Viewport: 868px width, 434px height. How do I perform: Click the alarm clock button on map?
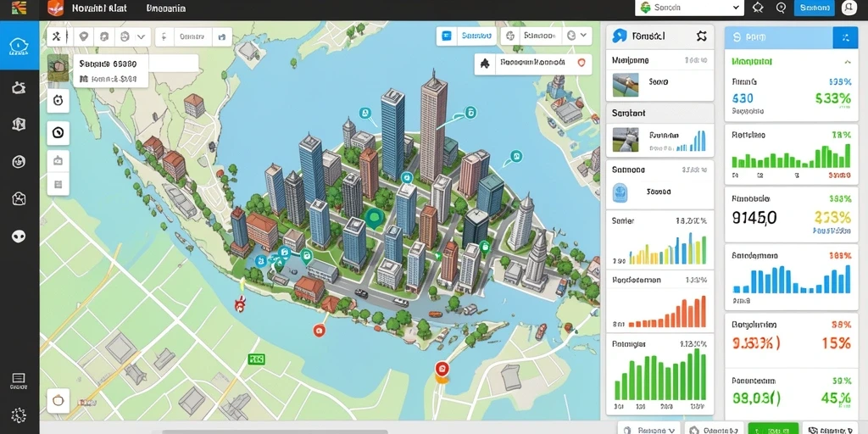[58, 101]
